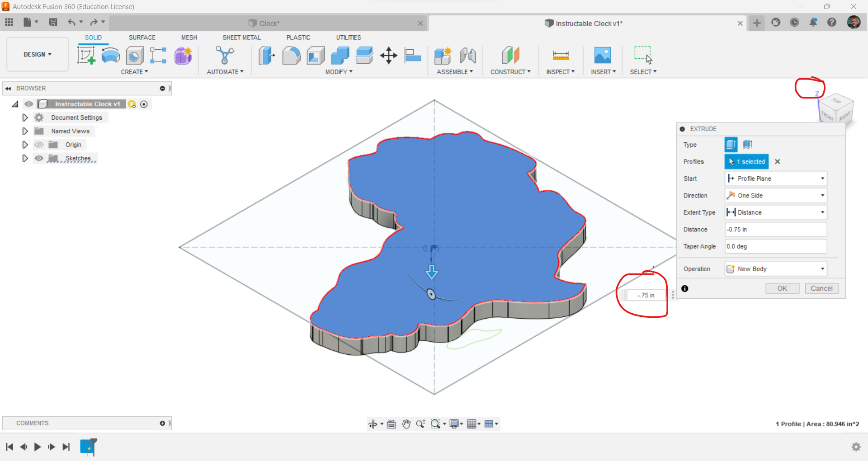Click the Distance input field
The image size is (868, 461).
[x=776, y=230]
